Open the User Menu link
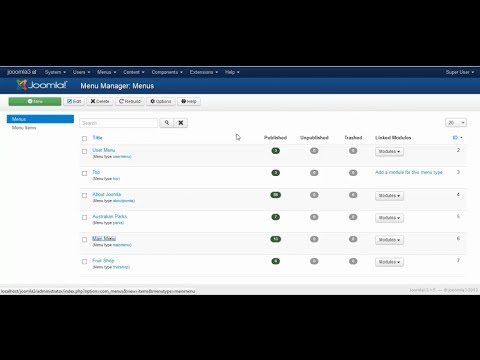The width and height of the screenshot is (480, 360). click(104, 150)
